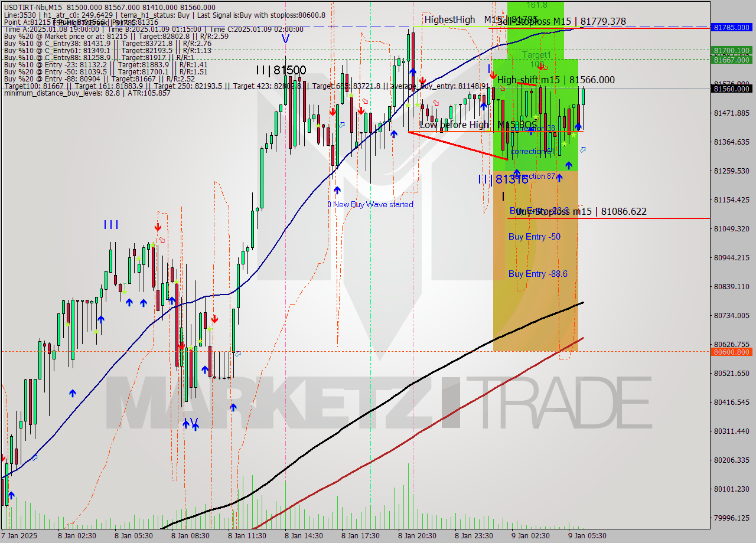This screenshot has width=756, height=543.
Task: Click the 81154.425 price axis value
Action: pyautogui.click(x=732, y=199)
